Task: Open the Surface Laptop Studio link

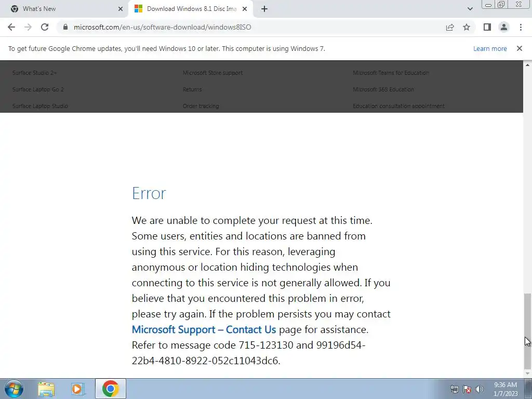Action: (40, 106)
